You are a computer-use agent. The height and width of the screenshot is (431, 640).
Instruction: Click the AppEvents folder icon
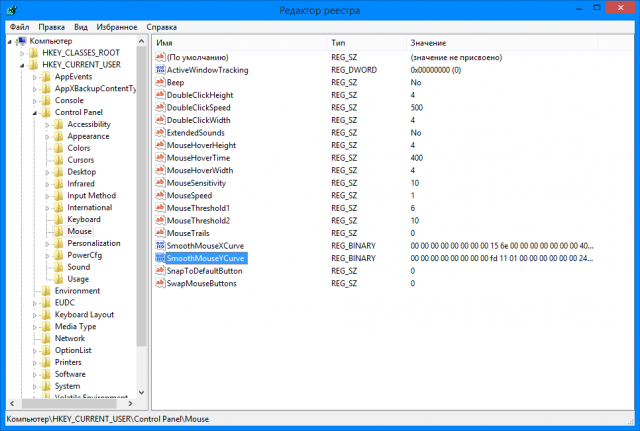[47, 76]
